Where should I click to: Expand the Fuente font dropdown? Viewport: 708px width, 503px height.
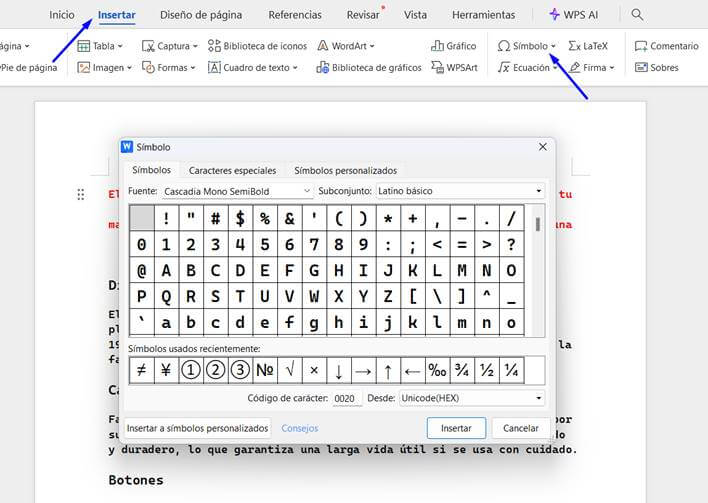pyautogui.click(x=306, y=191)
